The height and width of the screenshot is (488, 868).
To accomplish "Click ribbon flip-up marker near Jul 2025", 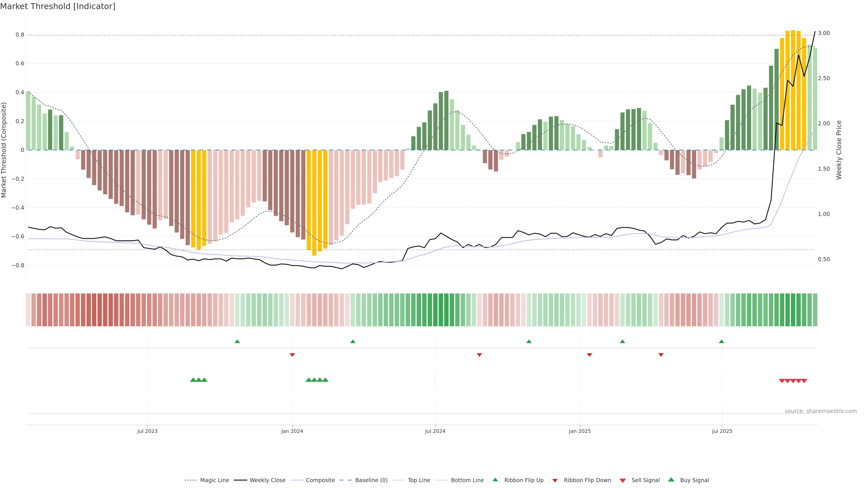I will [x=722, y=342].
